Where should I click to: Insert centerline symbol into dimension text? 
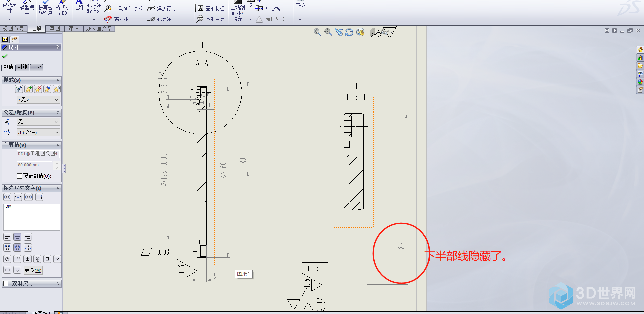click(37, 259)
